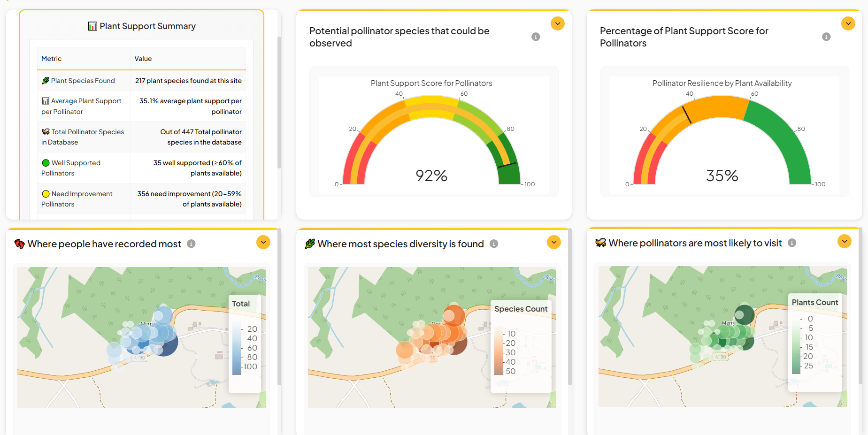Open chevron on pollinators likely to visit card
868x435 pixels.
845,241
